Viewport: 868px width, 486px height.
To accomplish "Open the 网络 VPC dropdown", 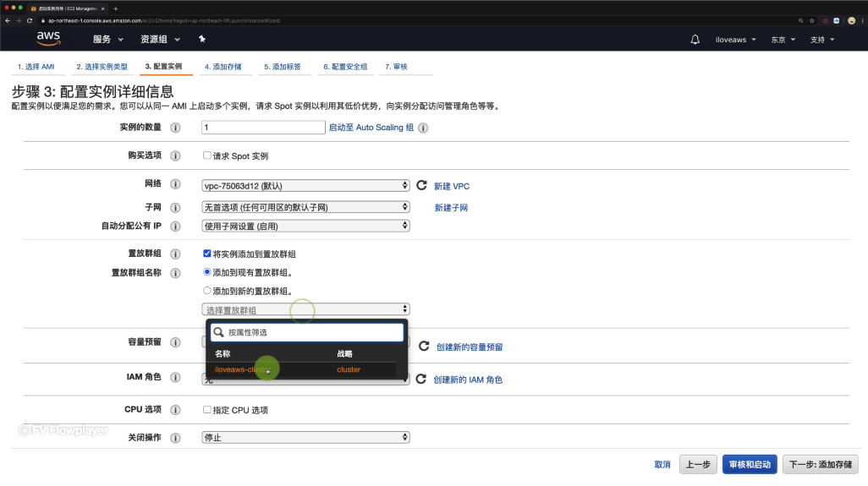I will [x=305, y=186].
